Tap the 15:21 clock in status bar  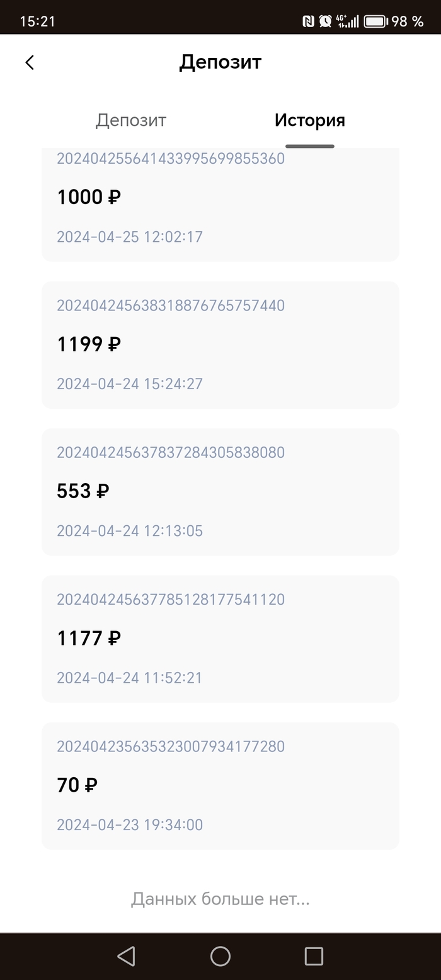[x=37, y=21]
